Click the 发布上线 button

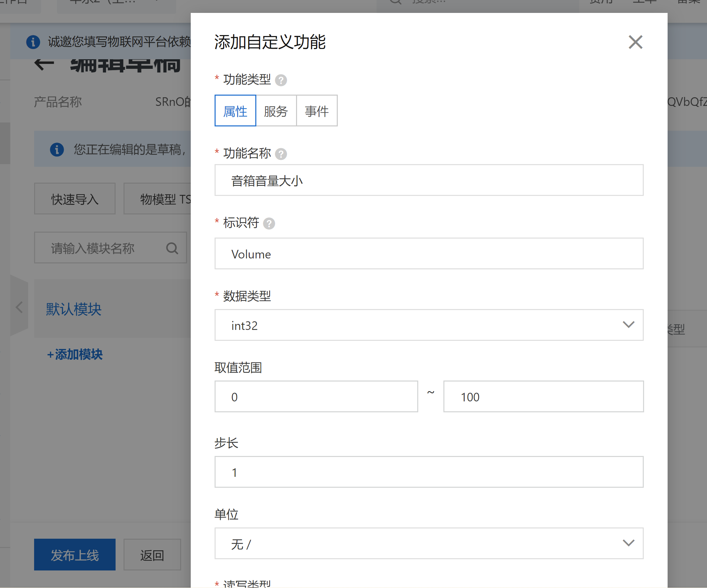point(75,554)
